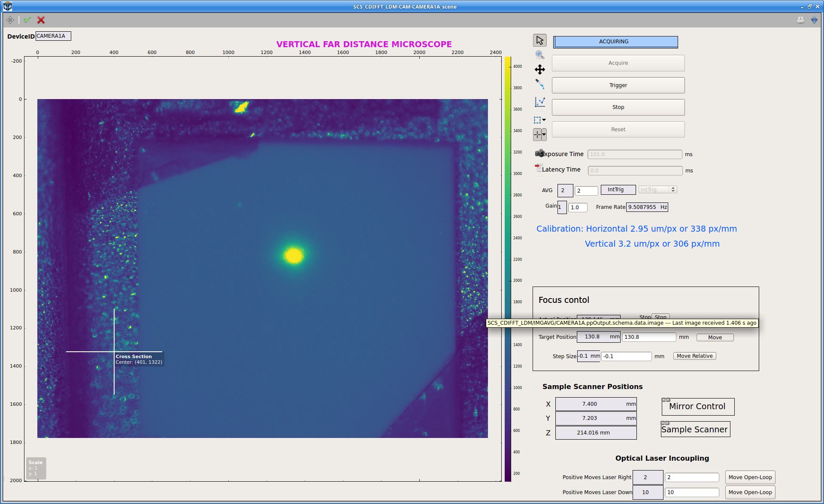Click the Vertical Far Distance Microscope title
Viewport: 824px width, 504px height.
[364, 44]
